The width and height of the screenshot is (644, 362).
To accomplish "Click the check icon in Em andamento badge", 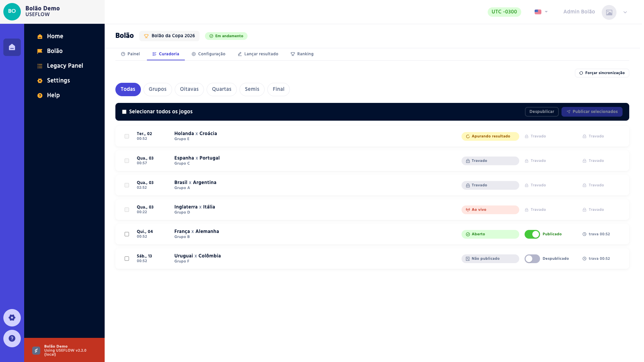I will coord(211,36).
